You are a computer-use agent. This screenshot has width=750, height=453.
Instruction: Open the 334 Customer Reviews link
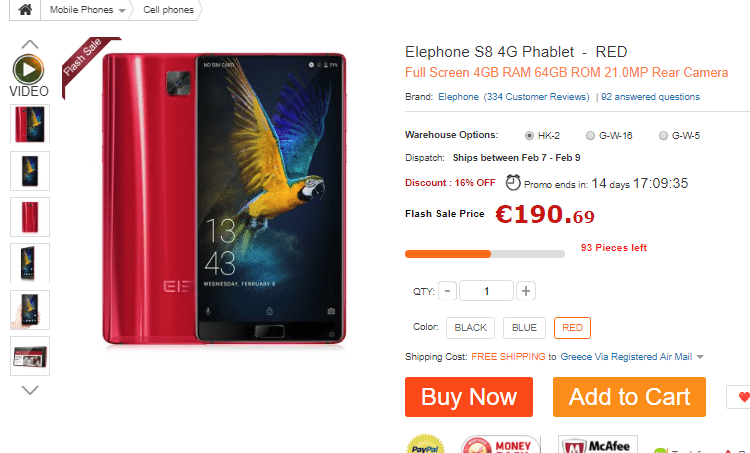point(536,97)
